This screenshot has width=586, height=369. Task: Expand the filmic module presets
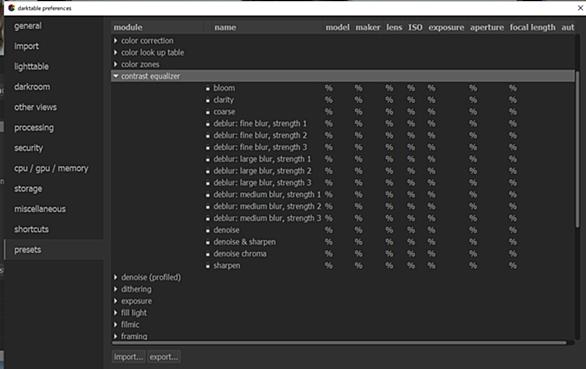116,325
